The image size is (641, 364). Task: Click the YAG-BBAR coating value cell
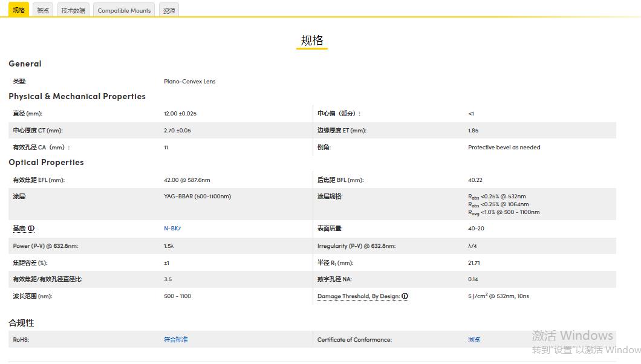tap(197, 196)
